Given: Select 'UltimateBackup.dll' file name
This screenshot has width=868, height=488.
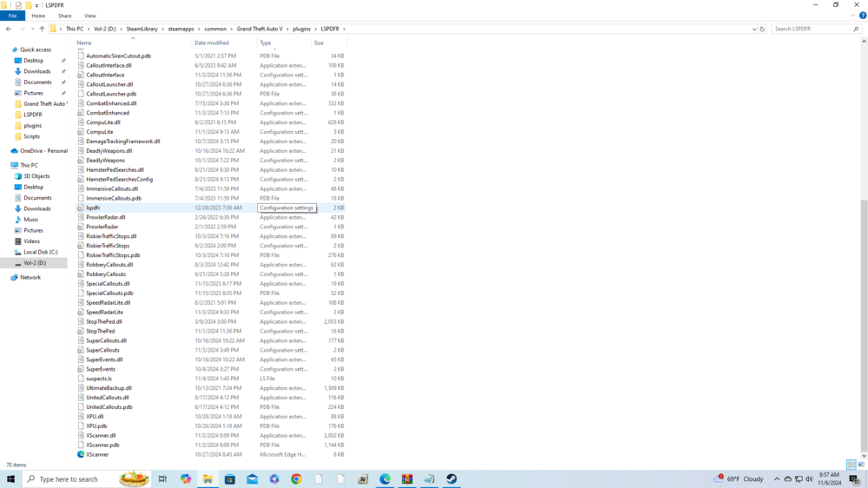Looking at the screenshot, I should (109, 388).
